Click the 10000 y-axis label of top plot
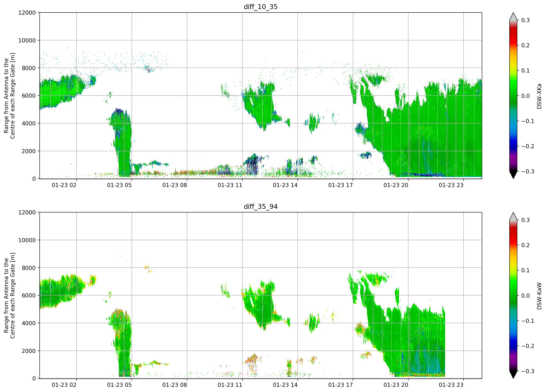Viewport: 546px width, 392px height. point(27,40)
